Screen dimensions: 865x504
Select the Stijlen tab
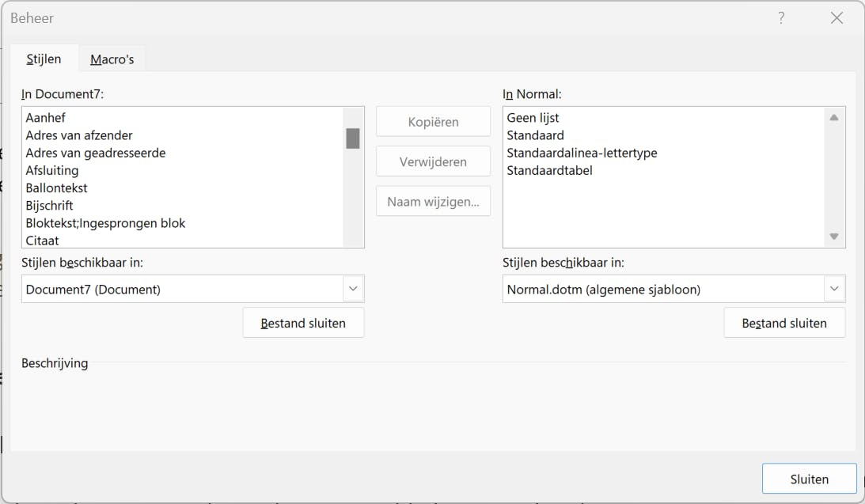44,59
